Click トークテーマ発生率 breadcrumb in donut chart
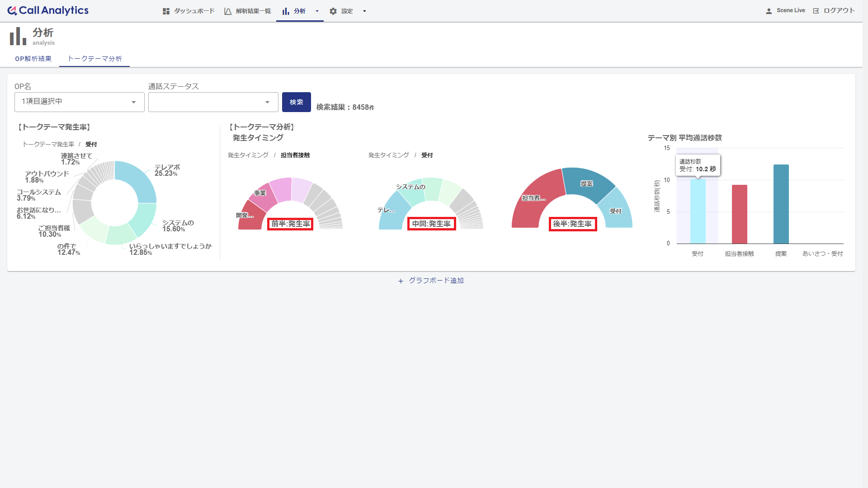The width and height of the screenshot is (868, 488). tap(48, 145)
